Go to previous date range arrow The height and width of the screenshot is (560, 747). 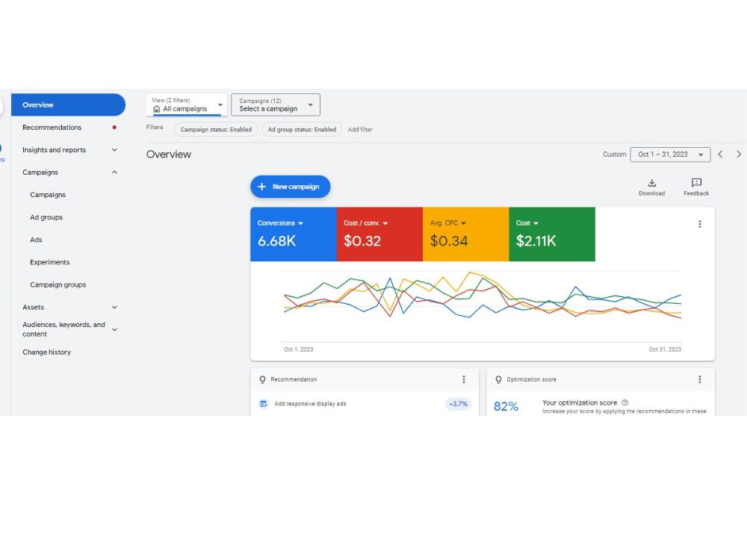click(x=720, y=155)
